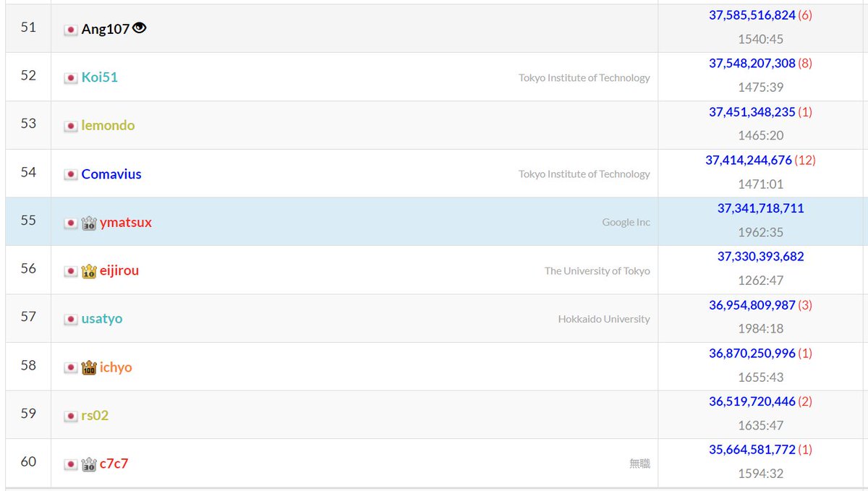The image size is (868, 491).
Task: Click the Japan flag beside Comavius
Action: tap(71, 175)
